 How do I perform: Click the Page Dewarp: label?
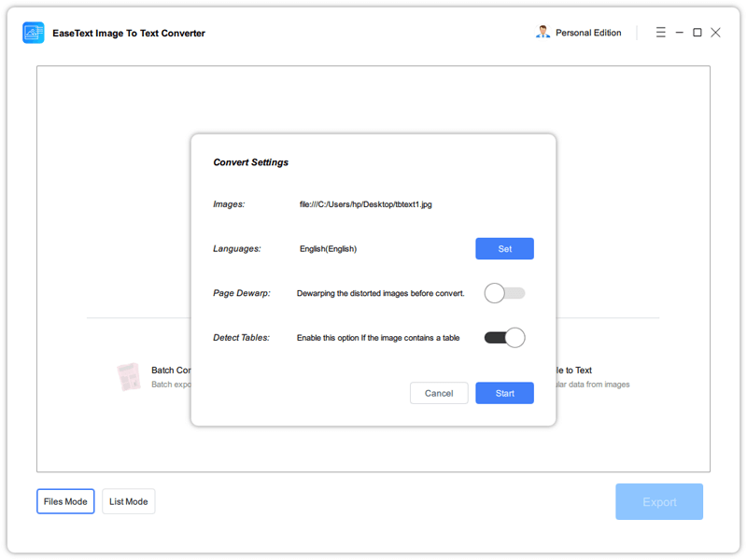tap(242, 293)
